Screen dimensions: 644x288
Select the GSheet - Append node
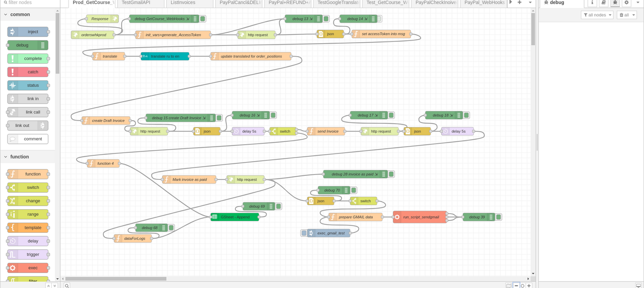(235, 217)
